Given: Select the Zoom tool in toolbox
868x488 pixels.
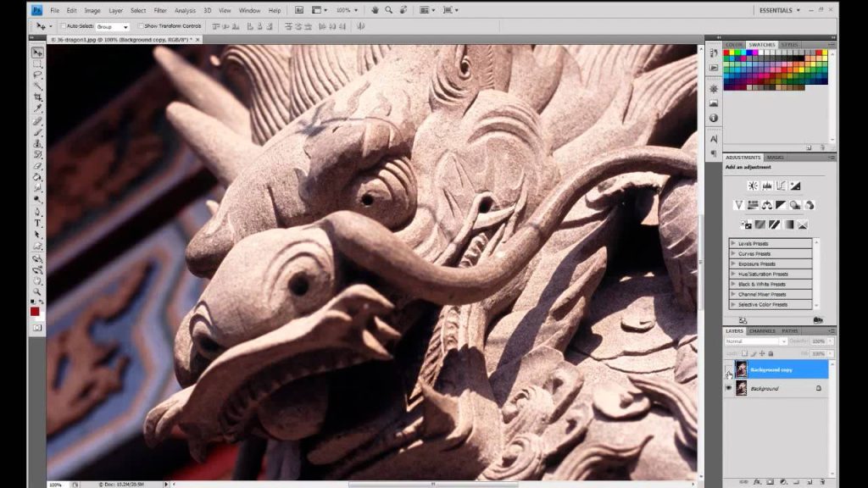Looking at the screenshot, I should [37, 291].
